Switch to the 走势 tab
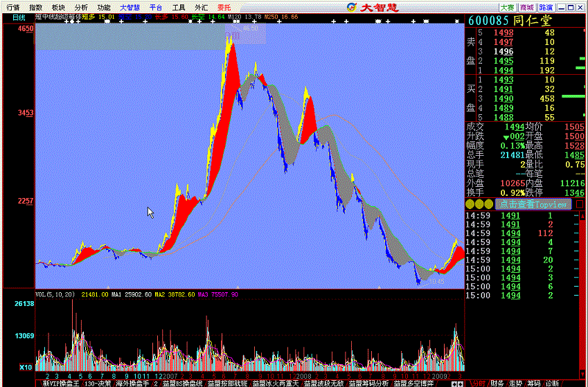 pos(515,384)
